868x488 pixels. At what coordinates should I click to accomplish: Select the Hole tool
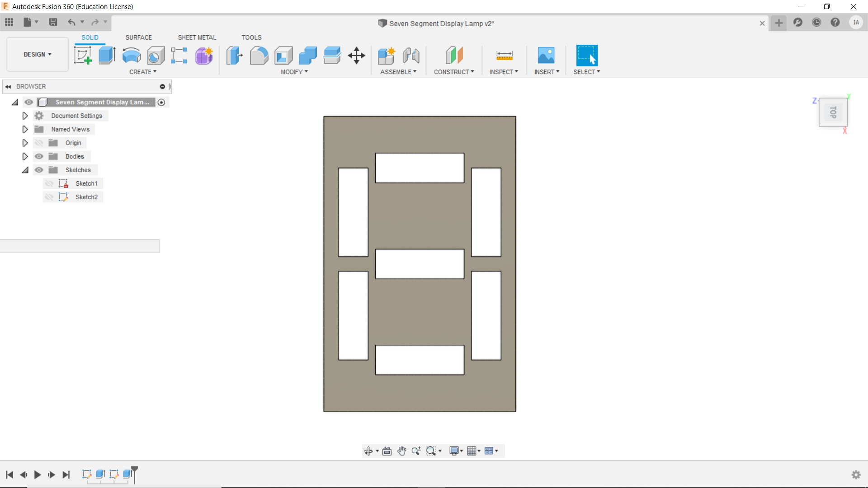click(156, 55)
